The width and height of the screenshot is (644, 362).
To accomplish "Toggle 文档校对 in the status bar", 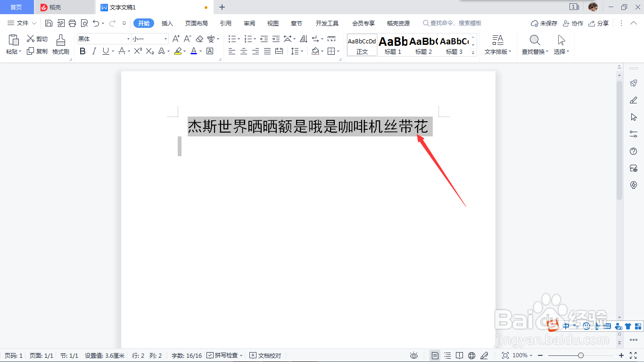I will (265, 355).
